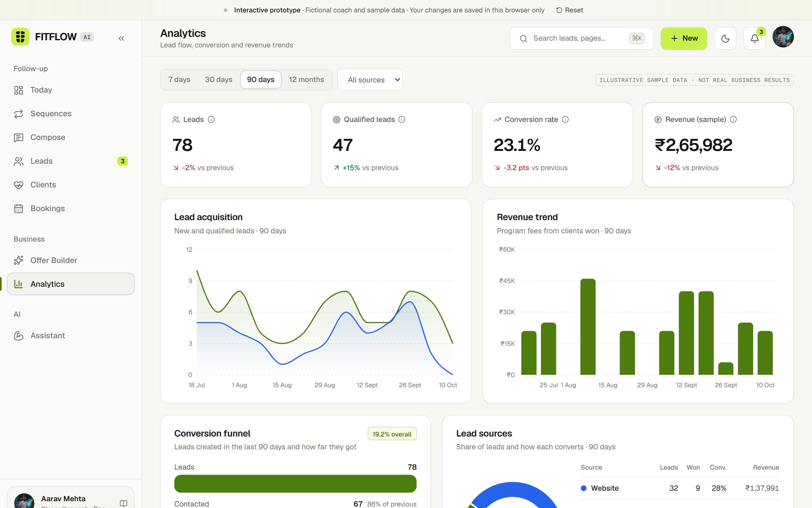812x508 pixels.
Task: Open the AI Assistant page
Action: pos(71,336)
